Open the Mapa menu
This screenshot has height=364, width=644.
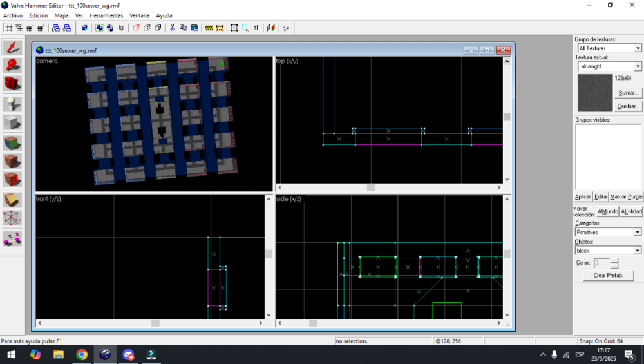click(61, 15)
